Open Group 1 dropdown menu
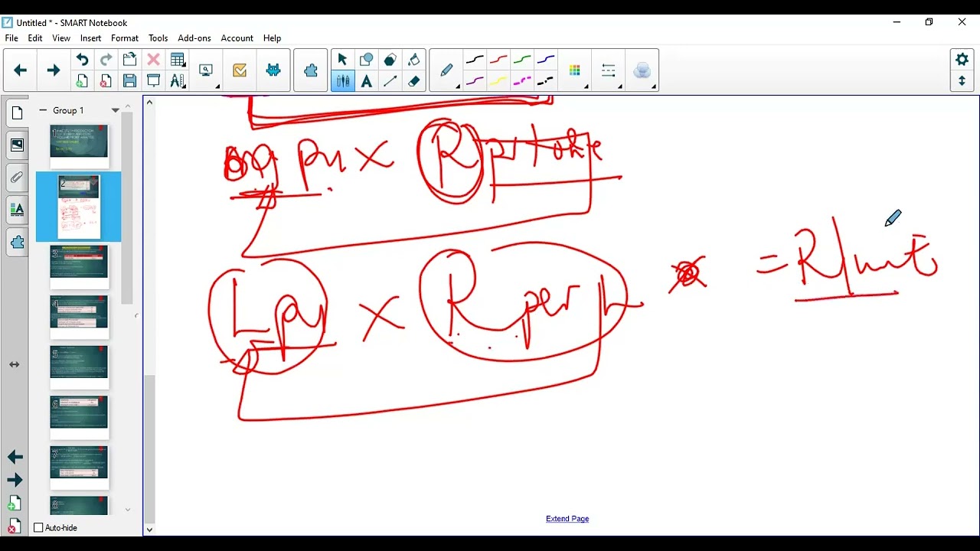This screenshot has height=551, width=980. point(116,110)
